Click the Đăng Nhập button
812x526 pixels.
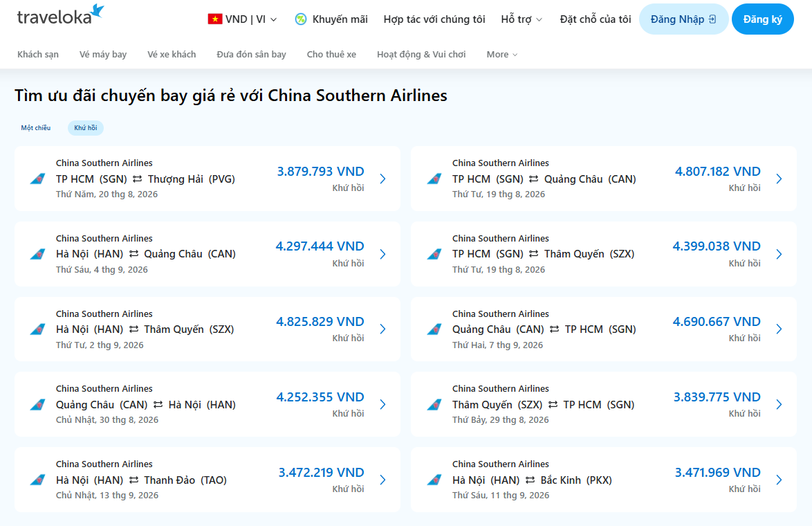[x=683, y=19]
